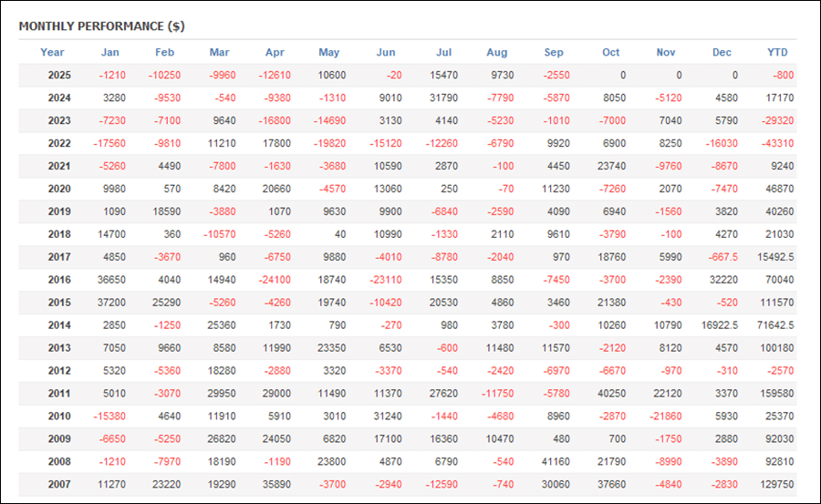
Task: Click the Sep column header
Action: click(554, 53)
